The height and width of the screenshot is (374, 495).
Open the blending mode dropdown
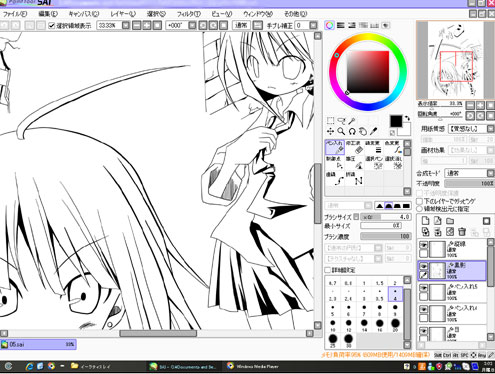(x=491, y=173)
